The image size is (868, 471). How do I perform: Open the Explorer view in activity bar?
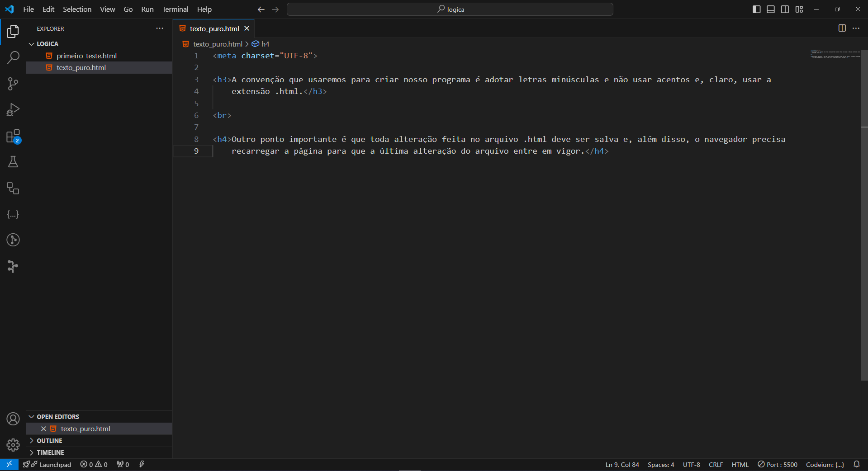coord(13,31)
